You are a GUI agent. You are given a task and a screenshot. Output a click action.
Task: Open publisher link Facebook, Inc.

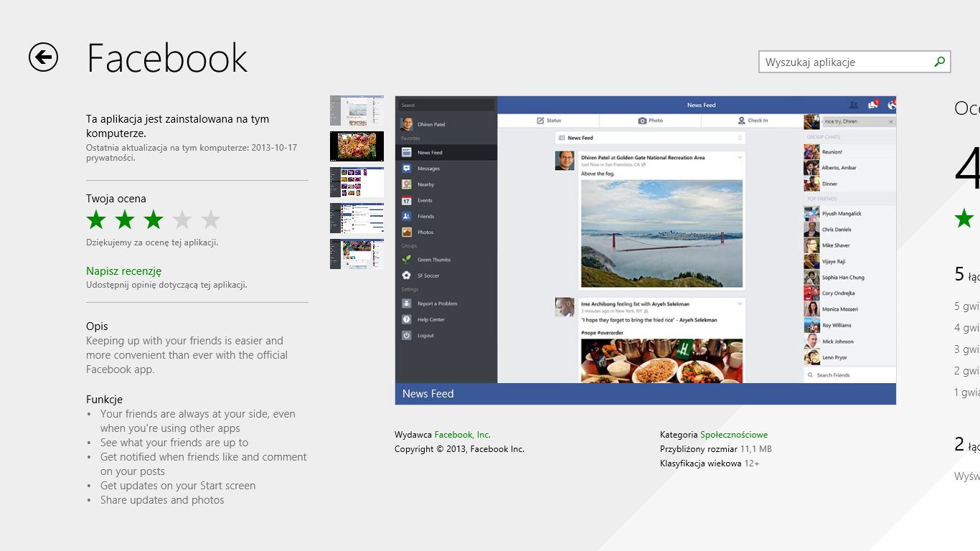[463, 434]
